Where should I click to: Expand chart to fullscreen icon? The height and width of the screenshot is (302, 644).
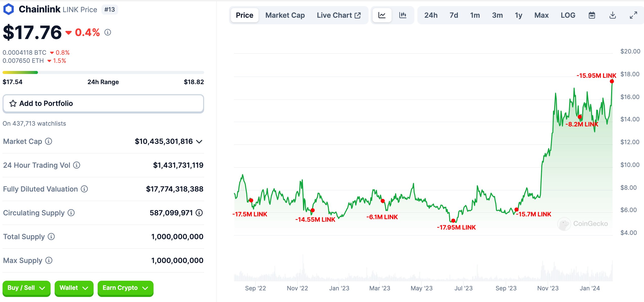tap(633, 15)
